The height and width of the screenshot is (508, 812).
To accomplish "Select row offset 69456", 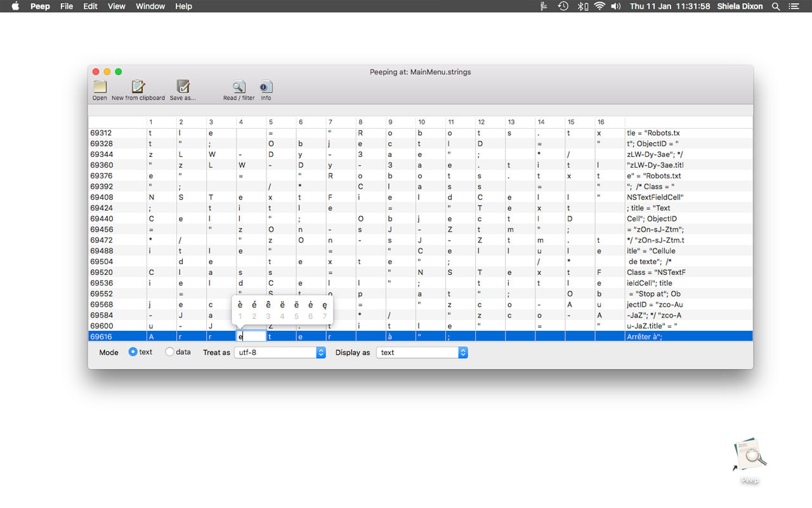I will tap(101, 229).
